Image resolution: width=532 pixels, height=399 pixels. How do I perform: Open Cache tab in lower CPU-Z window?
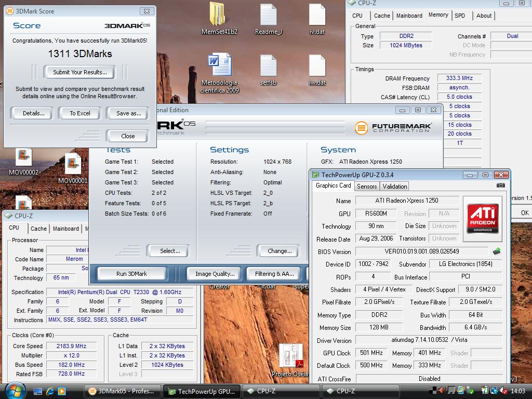(38, 229)
